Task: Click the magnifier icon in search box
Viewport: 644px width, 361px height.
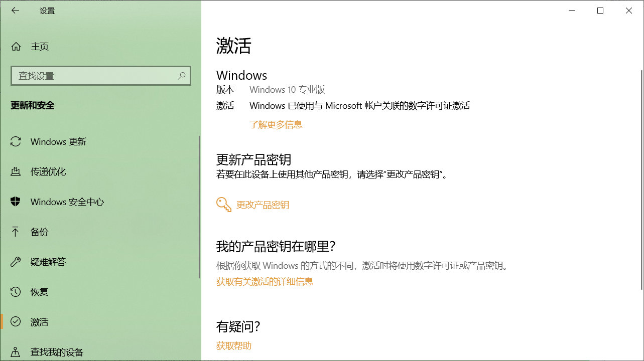Action: [182, 76]
